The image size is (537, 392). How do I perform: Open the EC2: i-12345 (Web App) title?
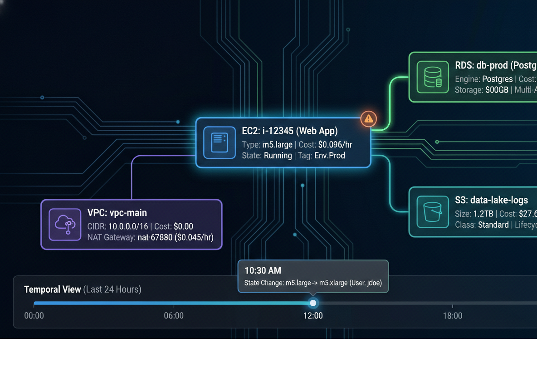click(289, 131)
